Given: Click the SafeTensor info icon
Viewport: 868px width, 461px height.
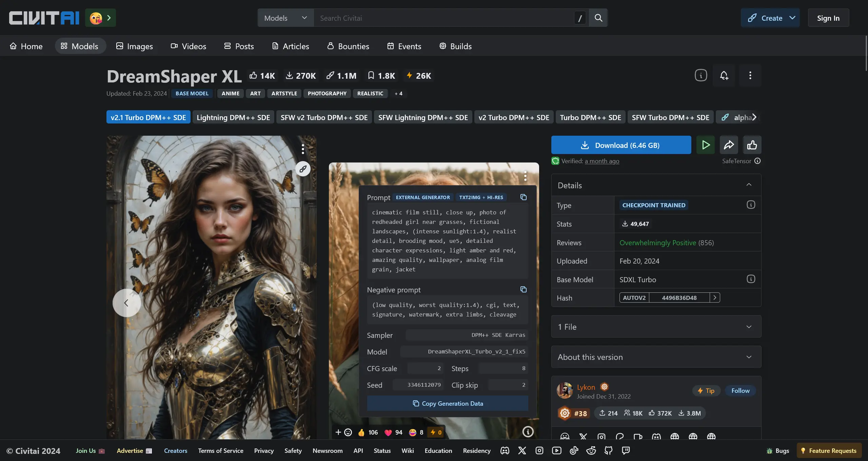Looking at the screenshot, I should point(757,161).
